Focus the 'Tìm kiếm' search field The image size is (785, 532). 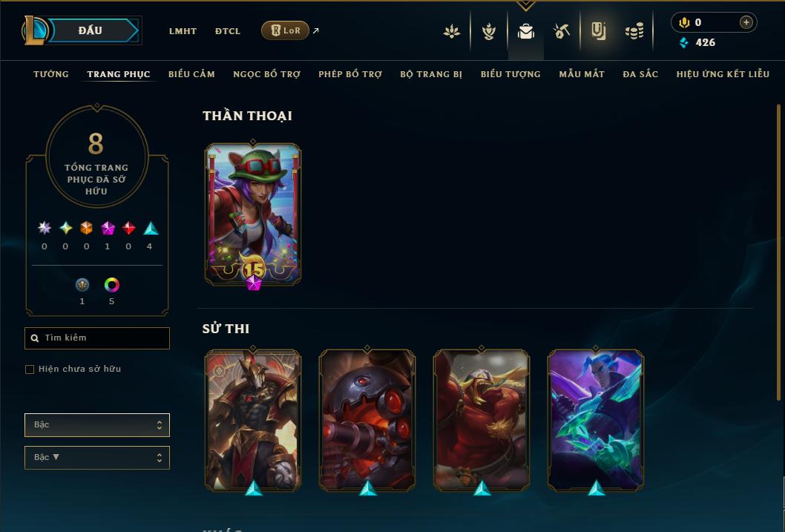[97, 338]
